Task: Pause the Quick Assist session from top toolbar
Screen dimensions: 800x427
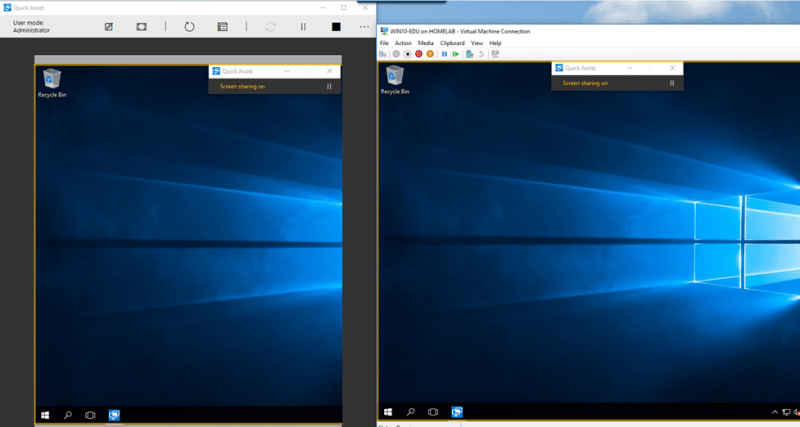Action: pyautogui.click(x=303, y=27)
